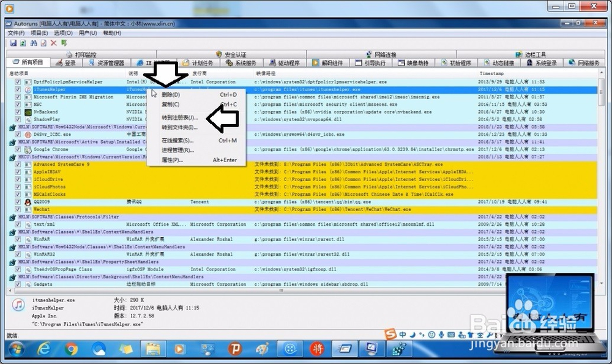Switch to the 映像劫持 tab
Viewport: 612px width, 364px height.
[x=414, y=63]
